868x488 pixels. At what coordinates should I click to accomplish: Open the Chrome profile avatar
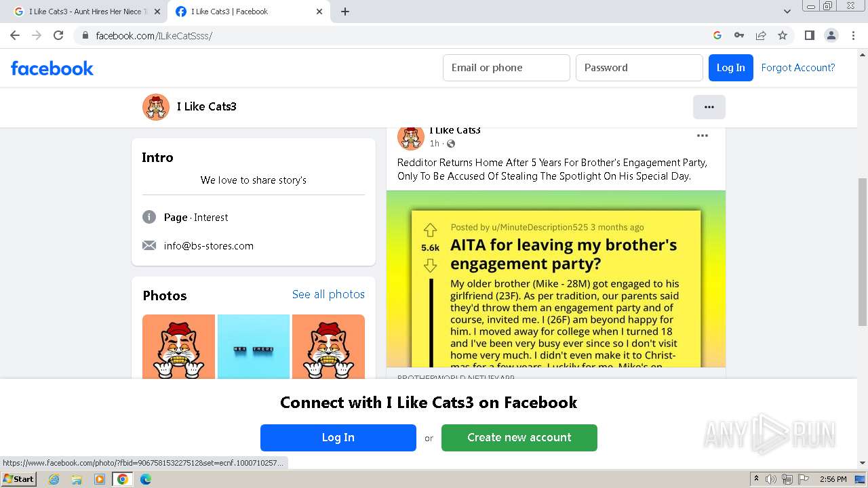831,35
